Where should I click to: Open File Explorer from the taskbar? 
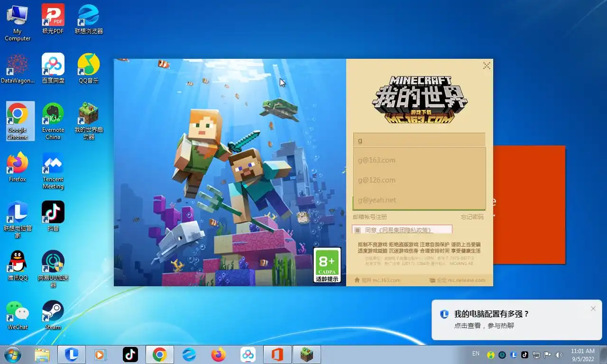pyautogui.click(x=42, y=355)
